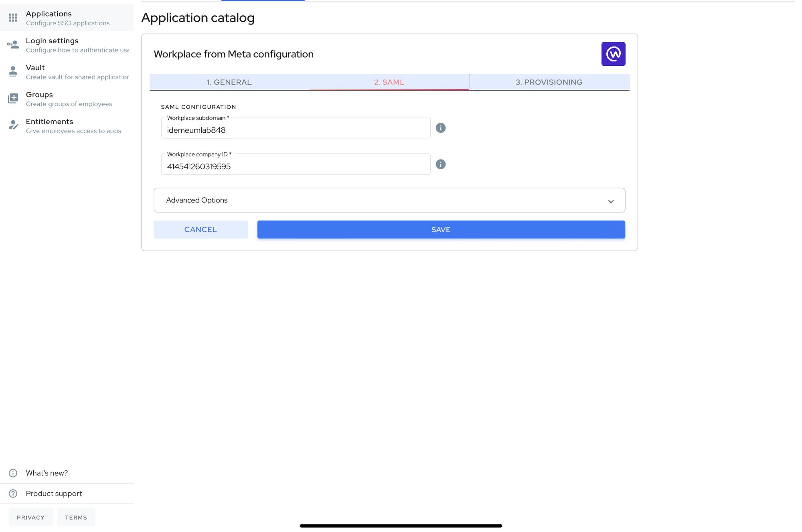
Task: Click the What's new info icon
Action: click(13, 473)
